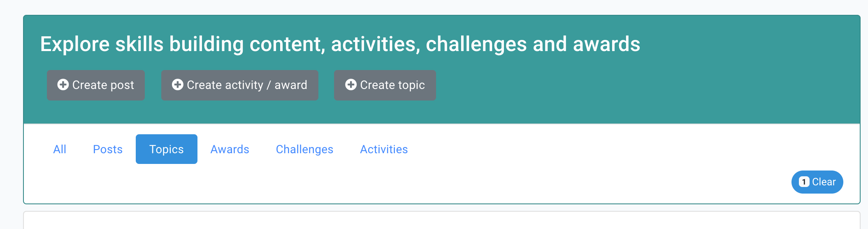The width and height of the screenshot is (868, 229).
Task: Open the Activities tab
Action: pyautogui.click(x=384, y=149)
